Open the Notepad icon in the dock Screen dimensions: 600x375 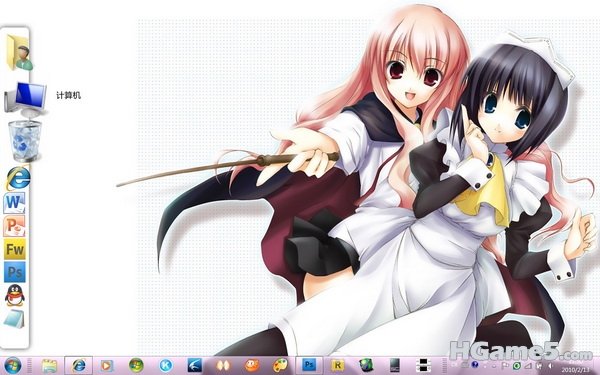(15, 319)
